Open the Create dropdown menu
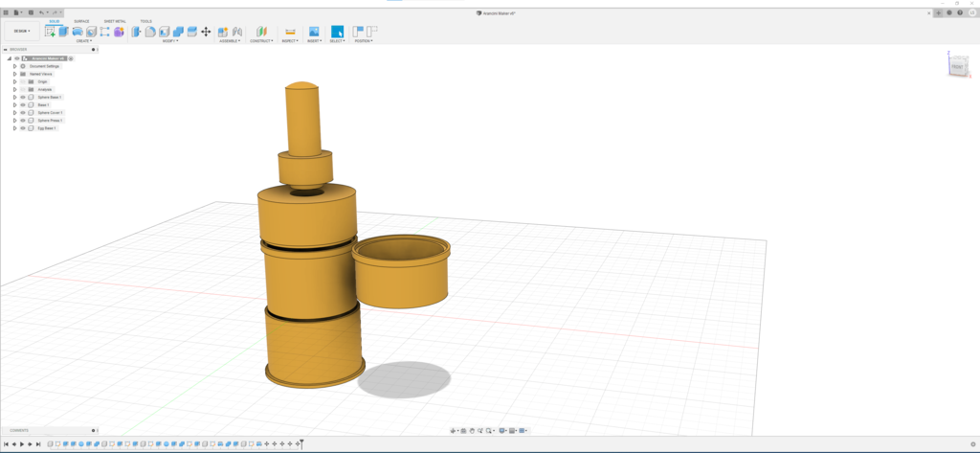The width and height of the screenshot is (980, 453). [x=84, y=40]
